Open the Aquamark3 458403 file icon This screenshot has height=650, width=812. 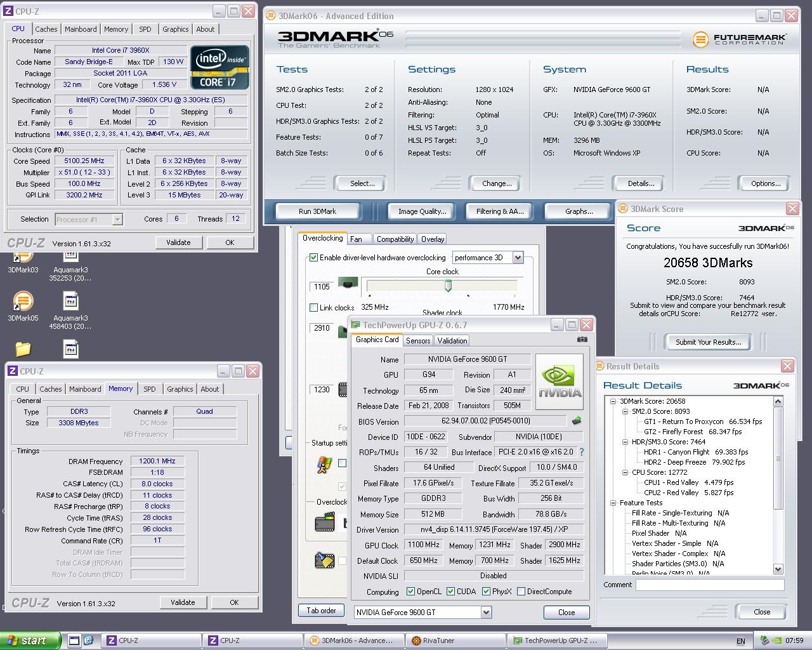pos(70,300)
